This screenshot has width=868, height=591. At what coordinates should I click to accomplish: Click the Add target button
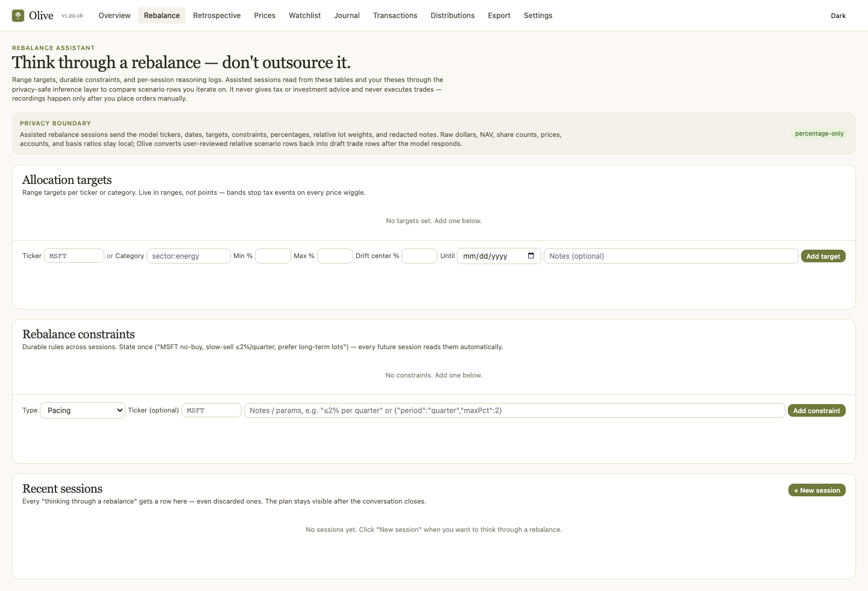point(823,256)
